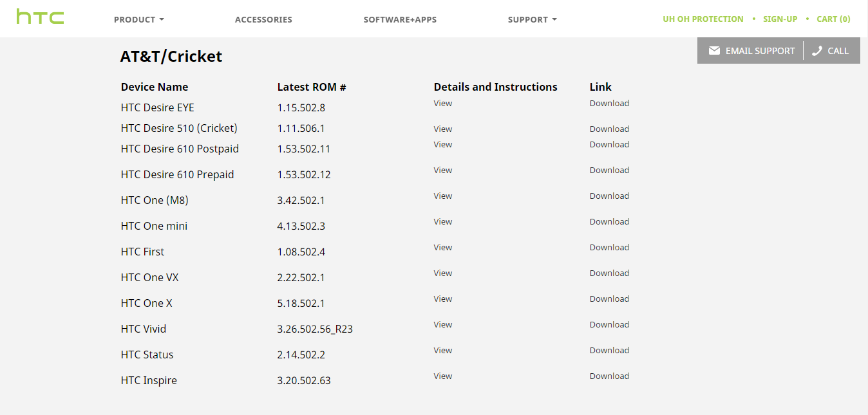Select the device name HTC One mini

tap(155, 226)
